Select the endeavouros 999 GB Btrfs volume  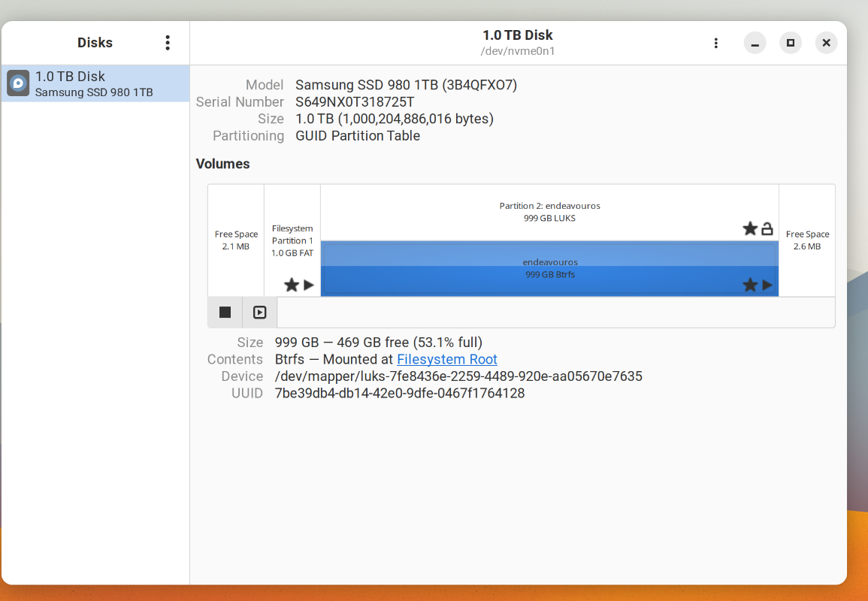click(549, 268)
